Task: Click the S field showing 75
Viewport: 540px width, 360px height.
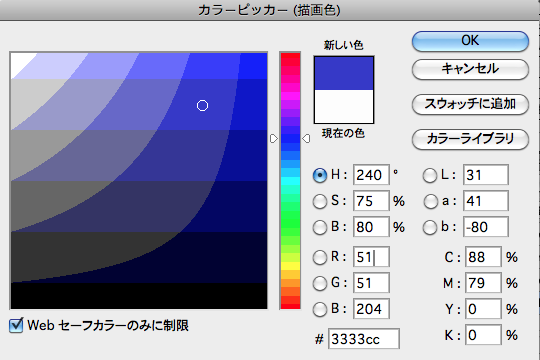Action: pos(371,201)
